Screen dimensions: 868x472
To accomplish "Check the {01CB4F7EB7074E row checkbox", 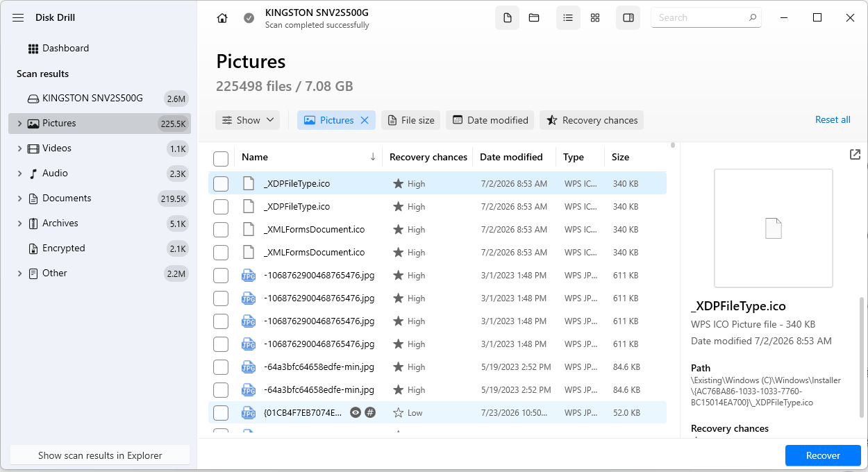I will coord(221,413).
